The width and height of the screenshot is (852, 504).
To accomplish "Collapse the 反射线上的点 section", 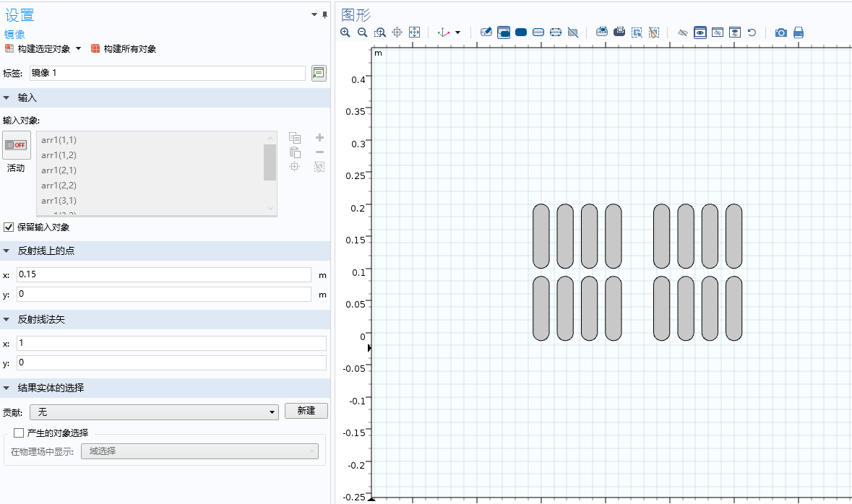I will click(7, 251).
